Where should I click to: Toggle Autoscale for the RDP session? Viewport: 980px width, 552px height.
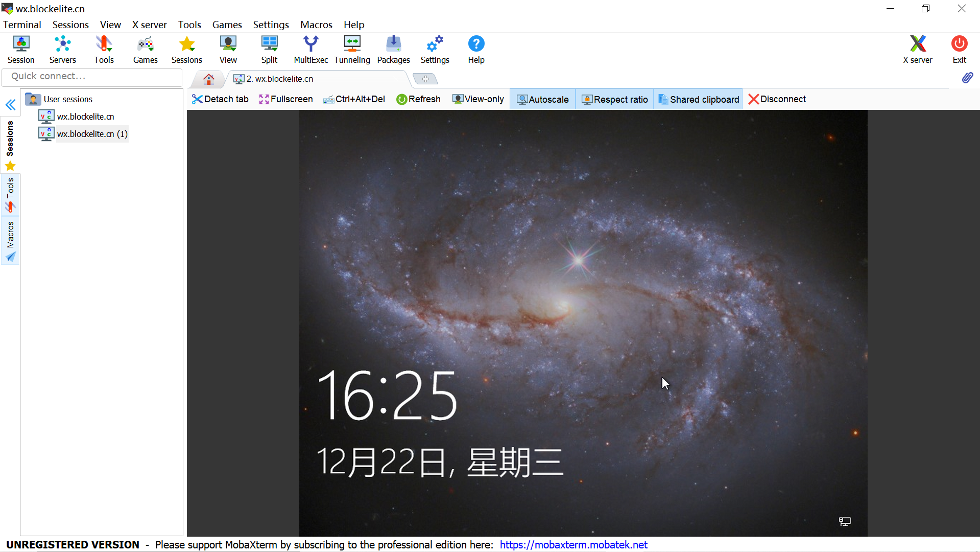click(542, 99)
